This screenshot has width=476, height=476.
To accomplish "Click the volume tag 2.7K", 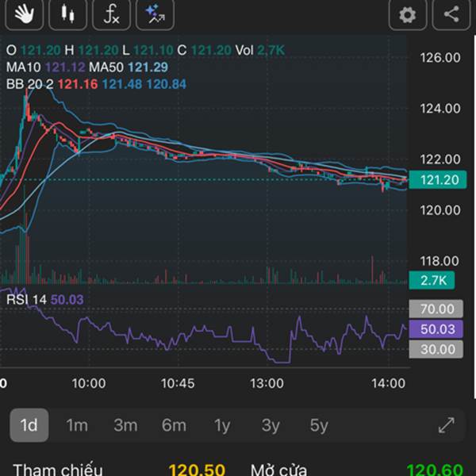I will pyautogui.click(x=432, y=280).
